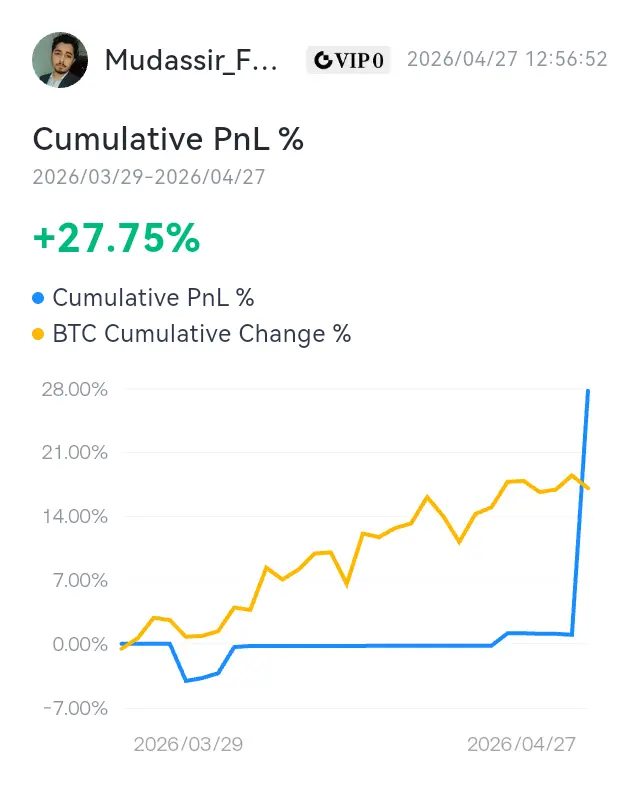Open the 2026/03/29-2026/04/27 date range
This screenshot has width=640, height=785.
click(149, 177)
